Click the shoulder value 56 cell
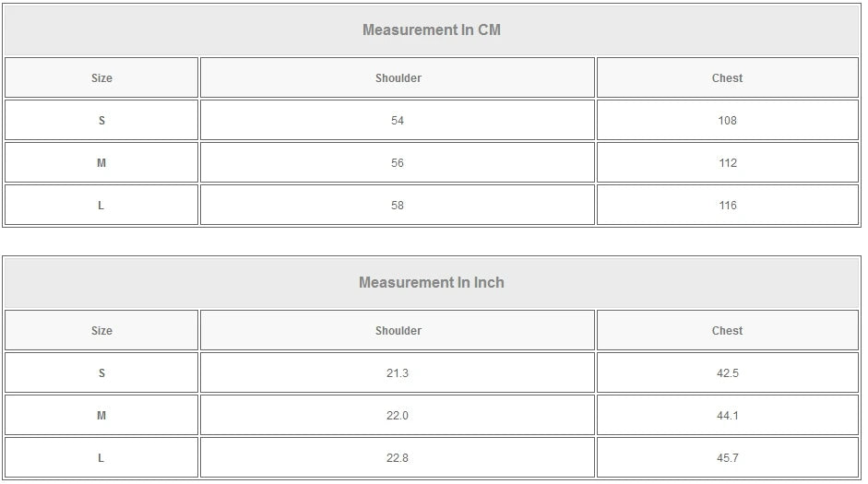868x484 pixels. [x=398, y=163]
